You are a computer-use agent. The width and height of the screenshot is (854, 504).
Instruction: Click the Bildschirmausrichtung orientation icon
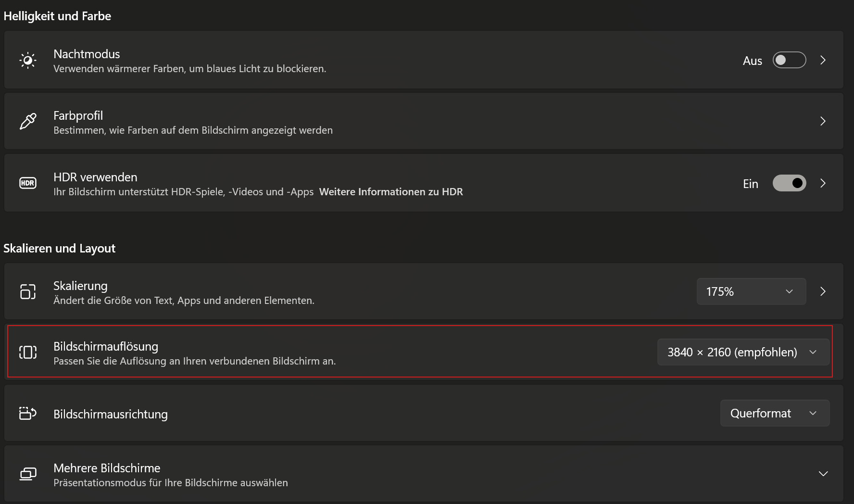pyautogui.click(x=28, y=413)
